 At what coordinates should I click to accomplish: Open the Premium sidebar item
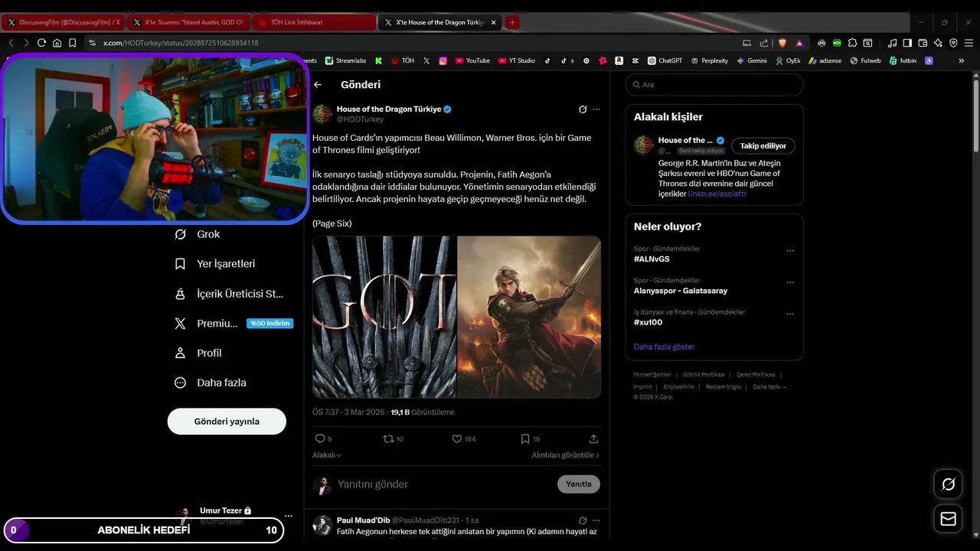coord(233,324)
